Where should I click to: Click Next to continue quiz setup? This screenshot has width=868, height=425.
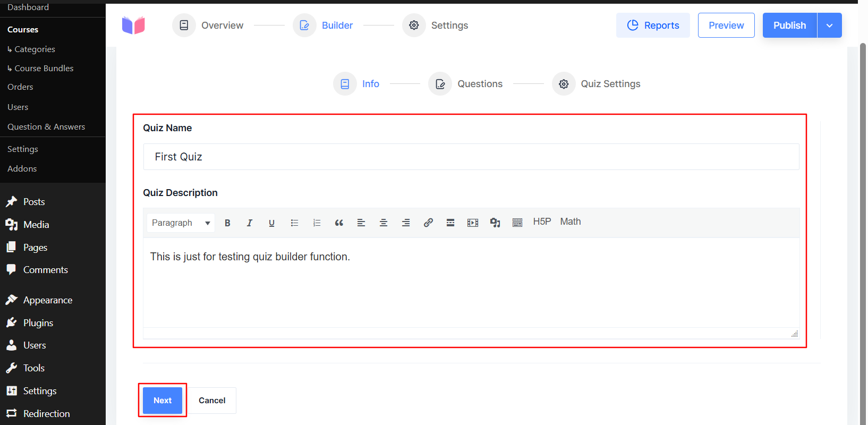pyautogui.click(x=163, y=401)
